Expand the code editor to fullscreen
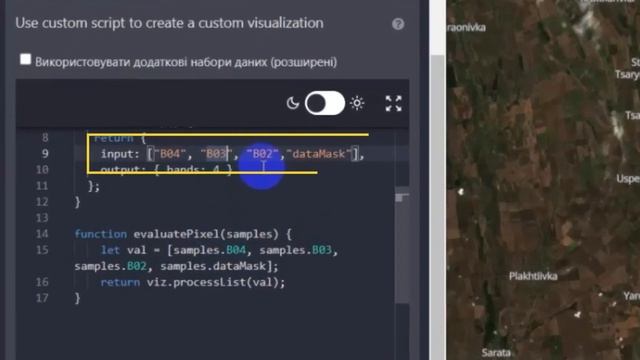This screenshot has height=360, width=640. 393,103
